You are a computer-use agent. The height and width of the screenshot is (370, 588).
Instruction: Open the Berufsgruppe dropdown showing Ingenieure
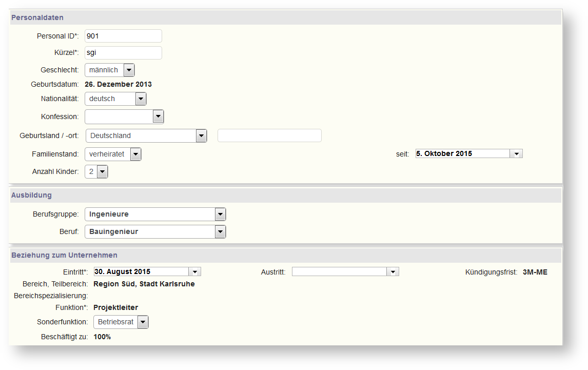(x=220, y=214)
